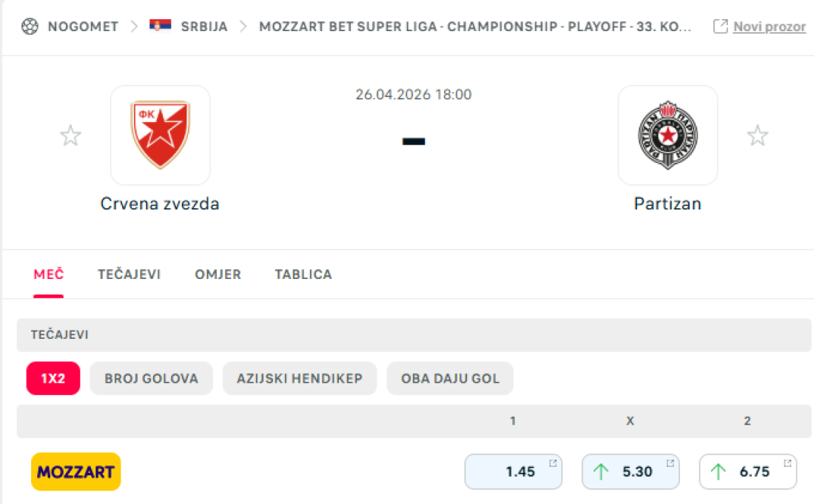Toggle the Partizan favorite star
The width and height of the screenshot is (814, 504).
coord(757,135)
